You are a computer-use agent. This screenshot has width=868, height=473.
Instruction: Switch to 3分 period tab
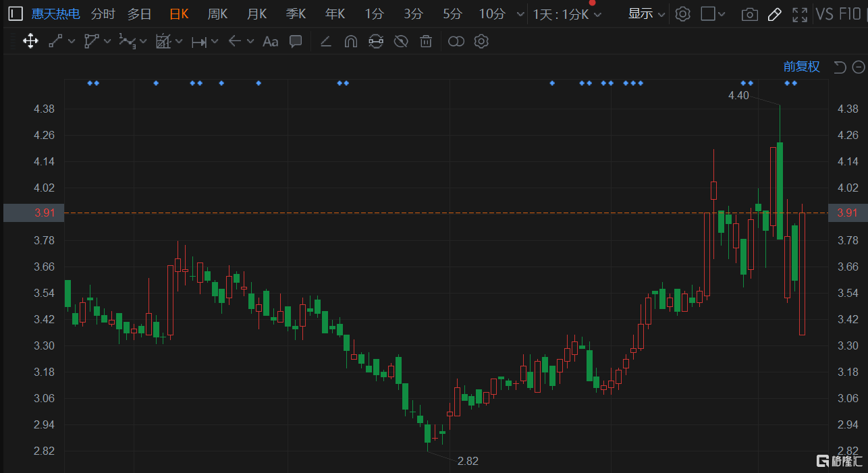(413, 13)
